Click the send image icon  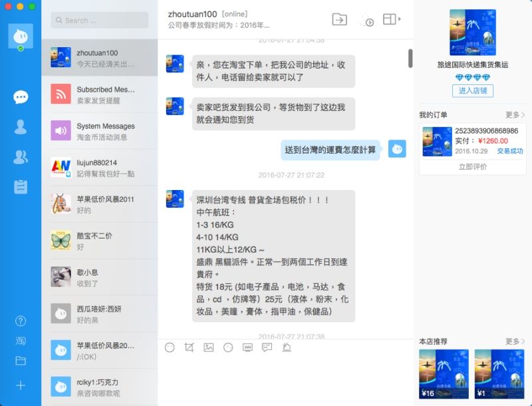coord(209,348)
